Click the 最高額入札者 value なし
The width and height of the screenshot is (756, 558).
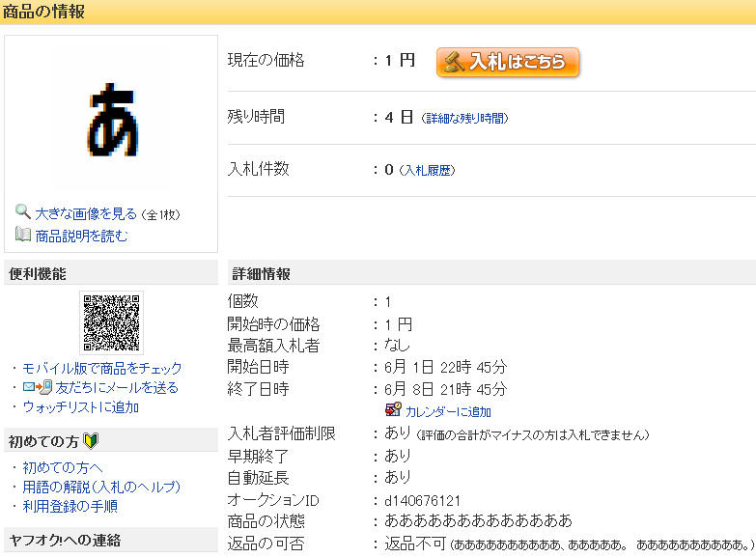[397, 346]
